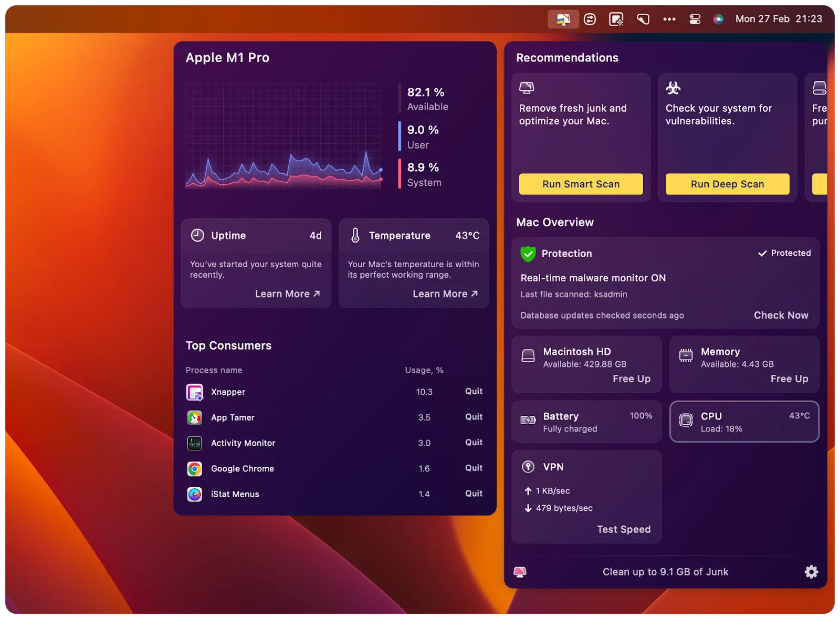The width and height of the screenshot is (840, 619).
Task: Click the VPN upload speed 1 KB/sec
Action: [x=547, y=491]
